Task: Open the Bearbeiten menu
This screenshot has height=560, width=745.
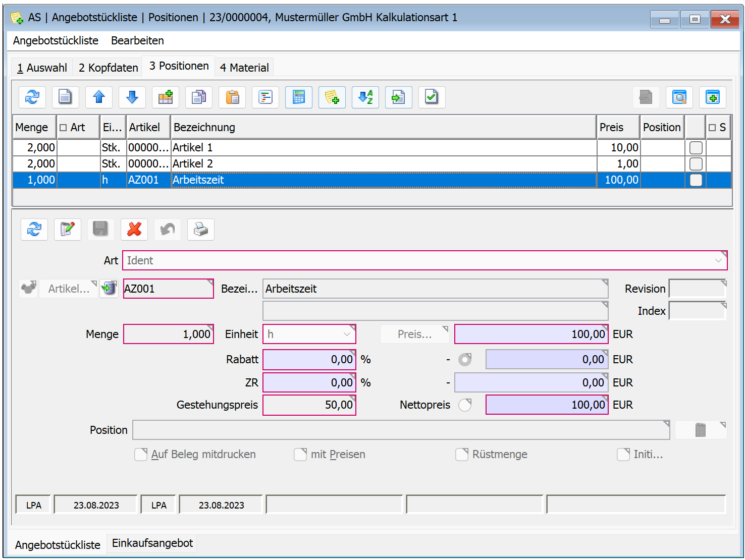Action: tap(137, 40)
